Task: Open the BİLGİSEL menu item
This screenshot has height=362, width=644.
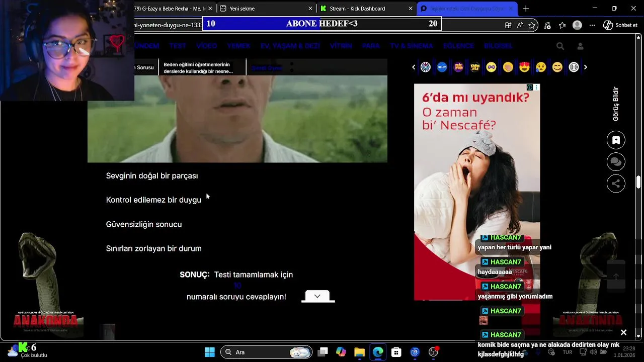Action: pos(498,46)
